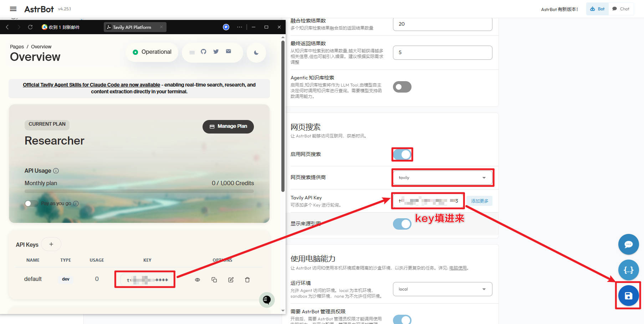Reload the Tavily browser page
The image size is (644, 324).
[30, 27]
